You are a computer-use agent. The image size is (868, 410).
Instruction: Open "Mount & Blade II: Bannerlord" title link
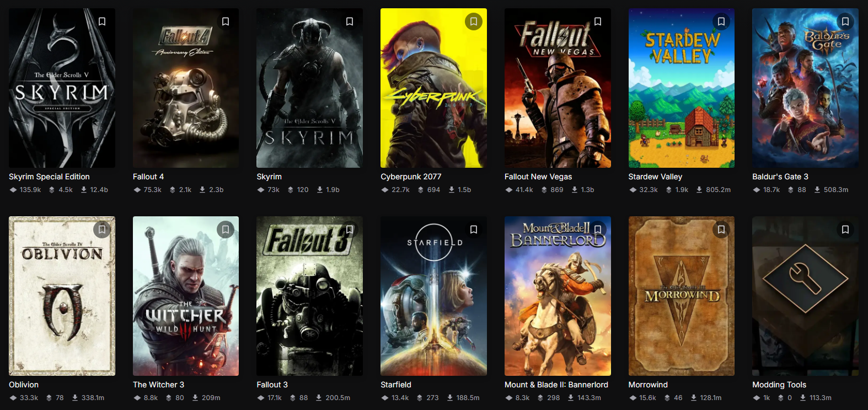(x=556, y=385)
